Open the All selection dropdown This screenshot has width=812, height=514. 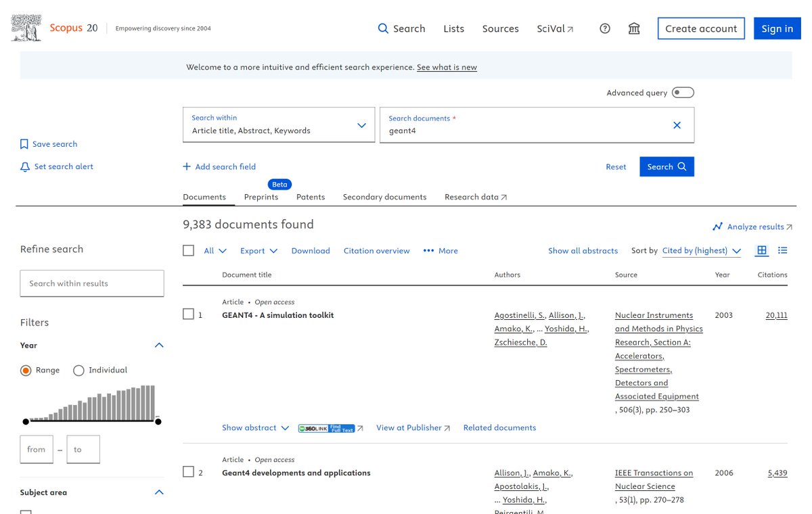215,251
